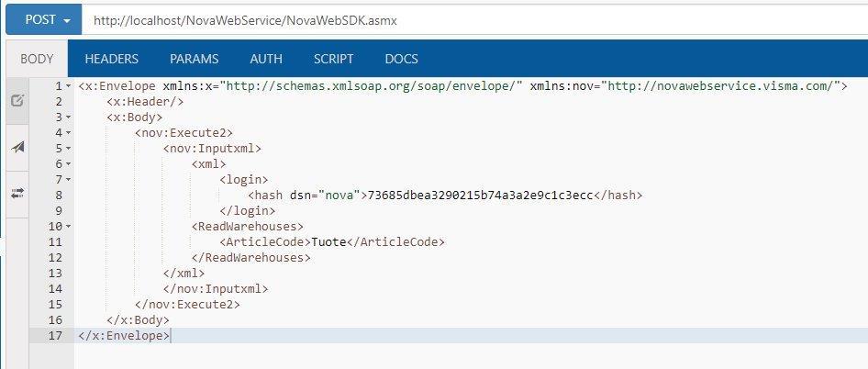The width and height of the screenshot is (868, 369).
Task: Click the x:Header tag on line 2
Action: [145, 102]
